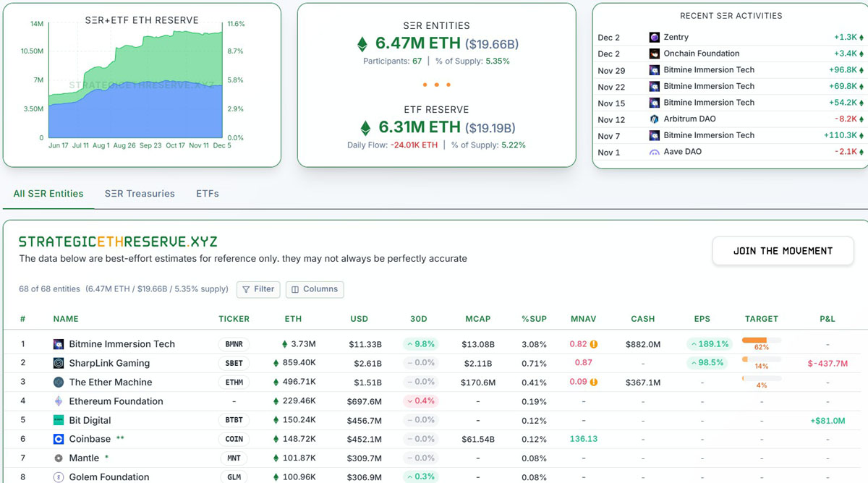Click the Coinbase icon in the entities list

(x=59, y=439)
